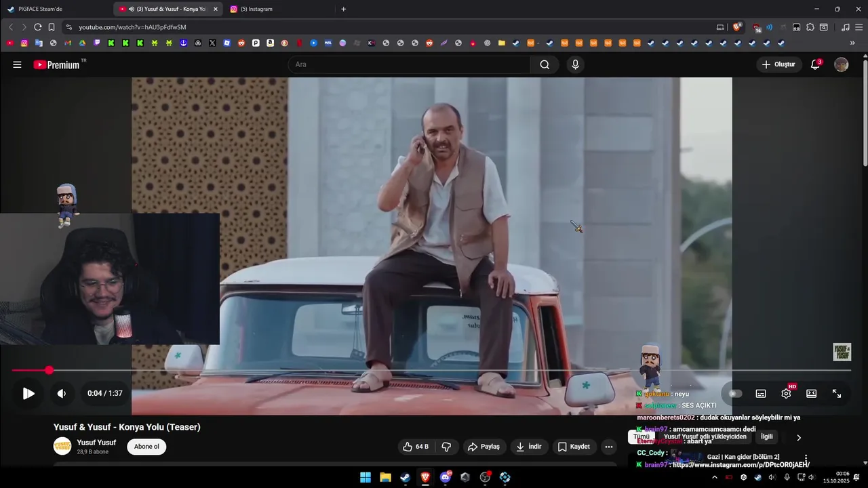868x488 pixels.
Task: Open screen cast icon in address bar
Action: click(720, 27)
